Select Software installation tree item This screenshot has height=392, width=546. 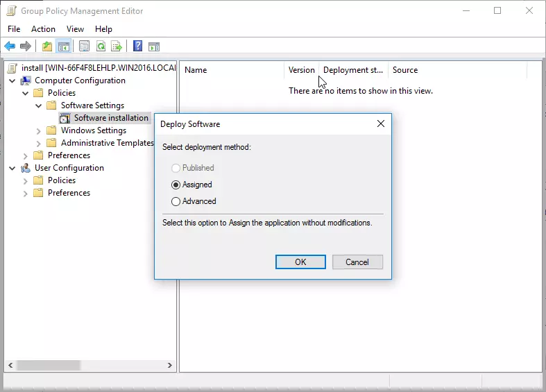tap(111, 118)
